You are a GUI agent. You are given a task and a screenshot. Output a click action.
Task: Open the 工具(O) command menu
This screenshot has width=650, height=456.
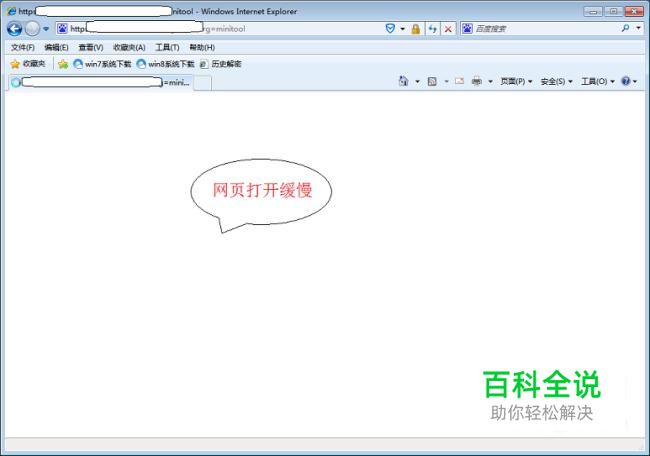tap(597, 81)
